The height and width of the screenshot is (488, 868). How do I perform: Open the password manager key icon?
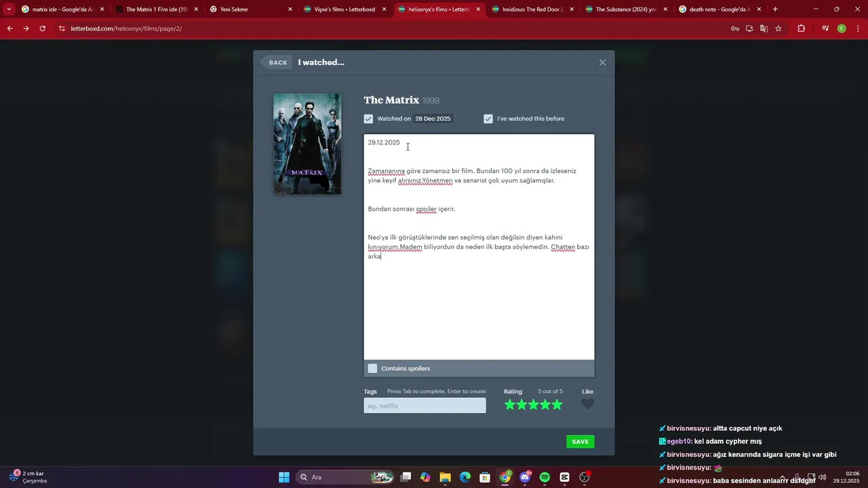click(x=735, y=28)
